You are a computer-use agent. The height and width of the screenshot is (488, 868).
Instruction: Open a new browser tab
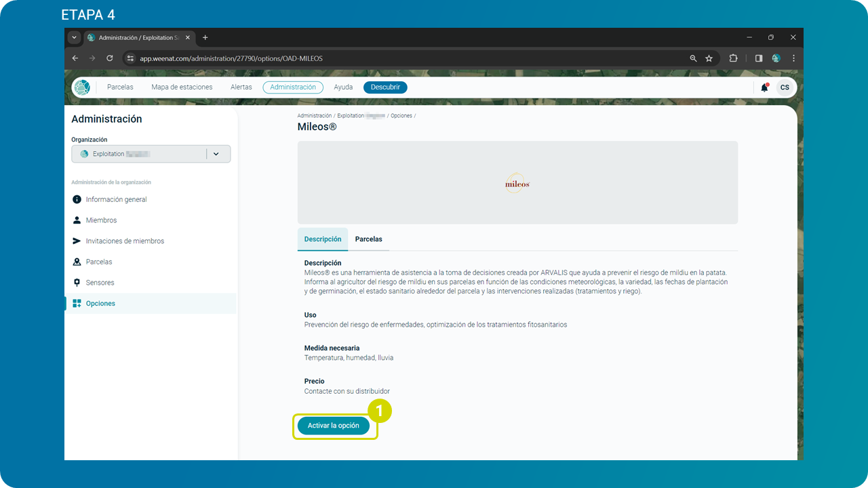[205, 37]
